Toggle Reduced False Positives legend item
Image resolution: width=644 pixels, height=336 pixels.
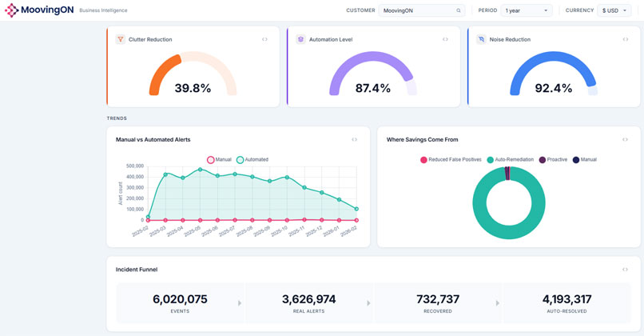[451, 160]
